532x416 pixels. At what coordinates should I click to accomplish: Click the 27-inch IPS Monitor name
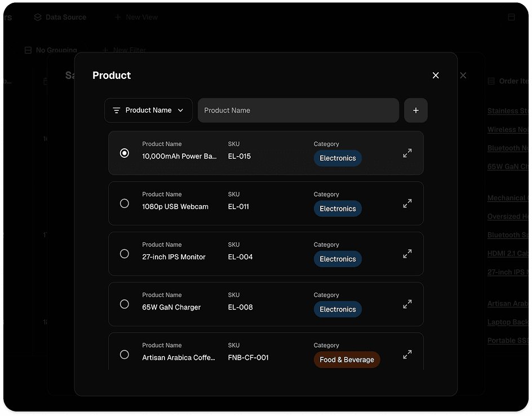coord(174,257)
